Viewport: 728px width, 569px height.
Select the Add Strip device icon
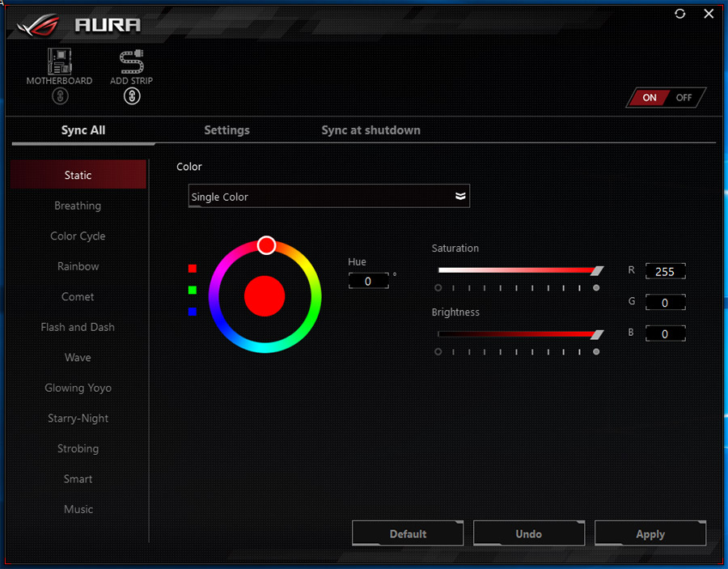(x=131, y=62)
